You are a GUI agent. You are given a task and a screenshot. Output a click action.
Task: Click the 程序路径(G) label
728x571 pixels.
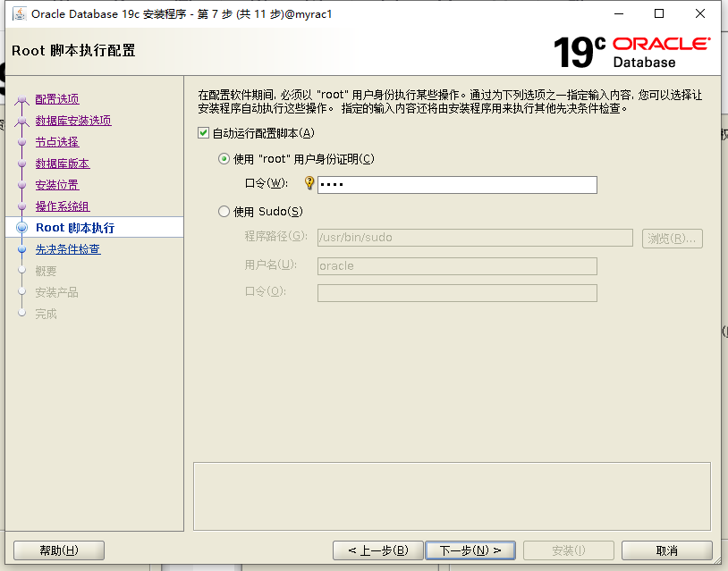275,236
